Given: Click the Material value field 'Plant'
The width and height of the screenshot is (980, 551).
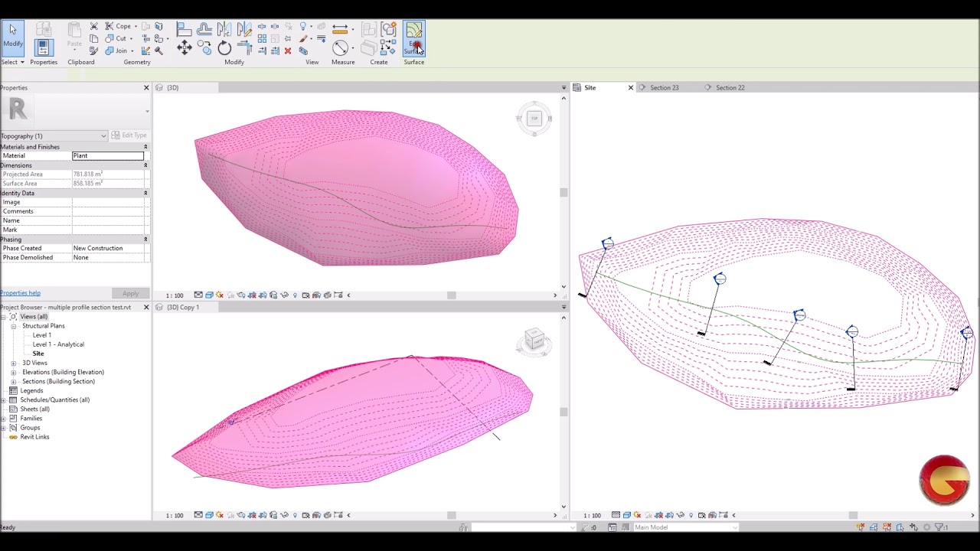Looking at the screenshot, I should click(108, 156).
